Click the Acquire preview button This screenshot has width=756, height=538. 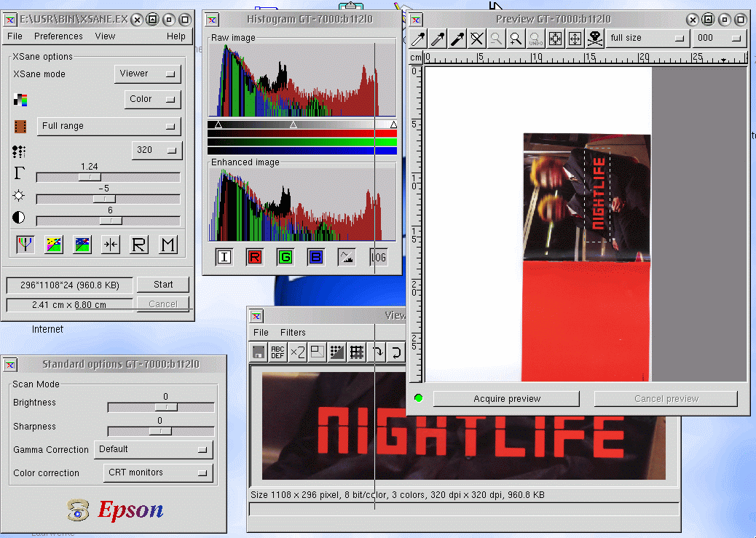point(507,399)
